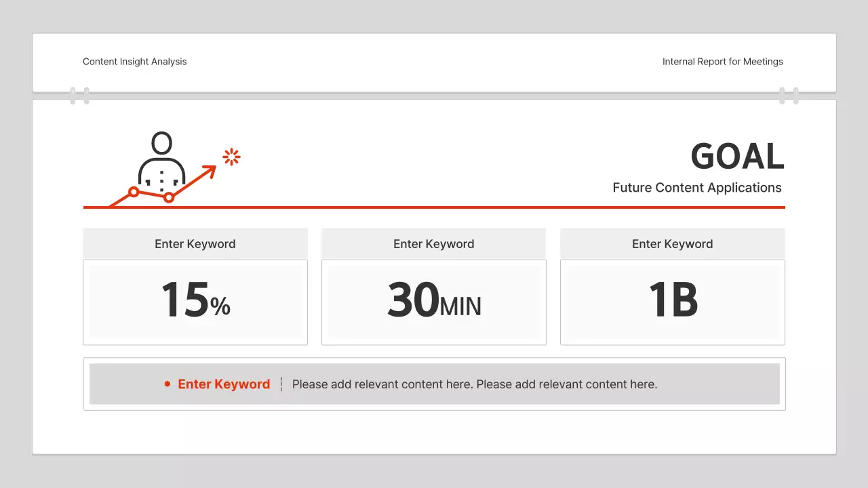The image size is (868, 488).
Task: Click the red starburst sparkle icon
Action: [231, 157]
